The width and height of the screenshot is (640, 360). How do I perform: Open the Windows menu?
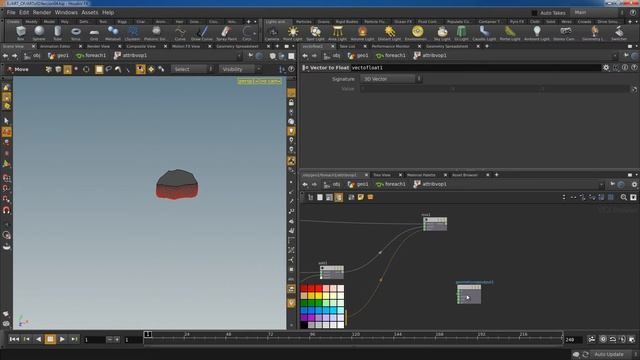[x=66, y=13]
